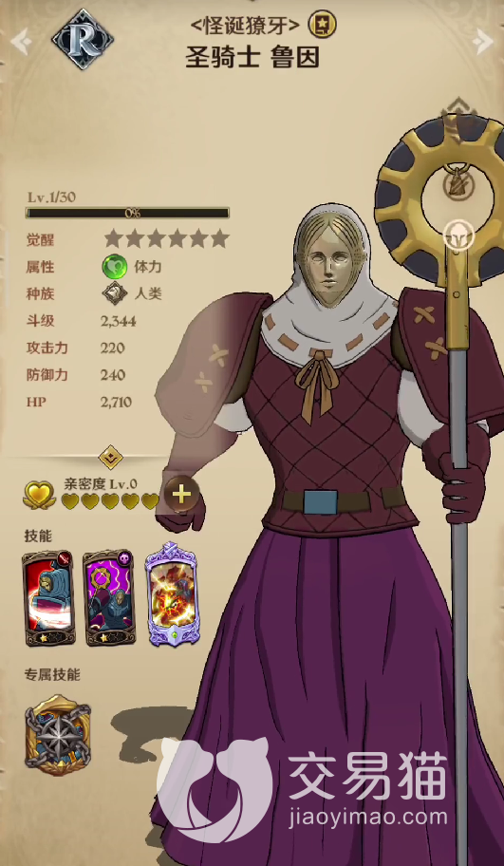Tap the Lv.1/30 experience bar
Image resolution: width=504 pixels, height=866 pixels.
127,213
